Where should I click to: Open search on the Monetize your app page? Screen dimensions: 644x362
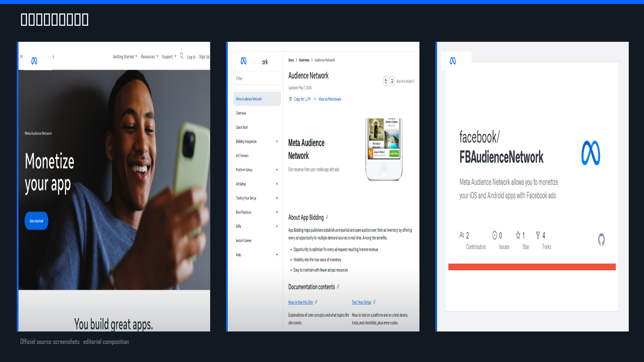click(x=182, y=56)
